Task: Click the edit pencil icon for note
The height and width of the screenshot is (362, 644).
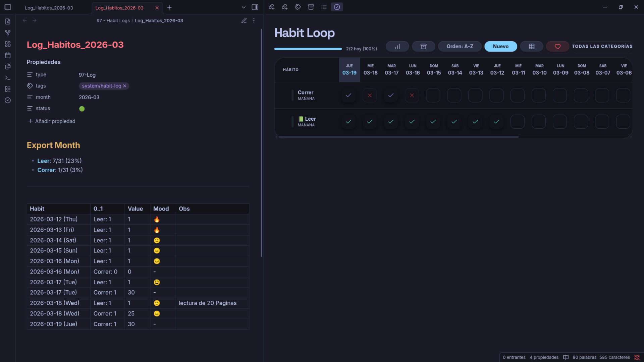Action: 244,20
